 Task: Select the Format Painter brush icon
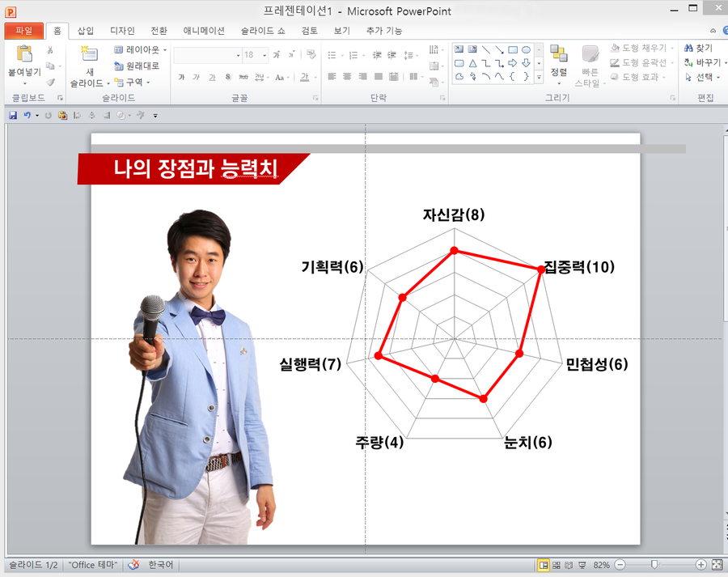pos(50,82)
